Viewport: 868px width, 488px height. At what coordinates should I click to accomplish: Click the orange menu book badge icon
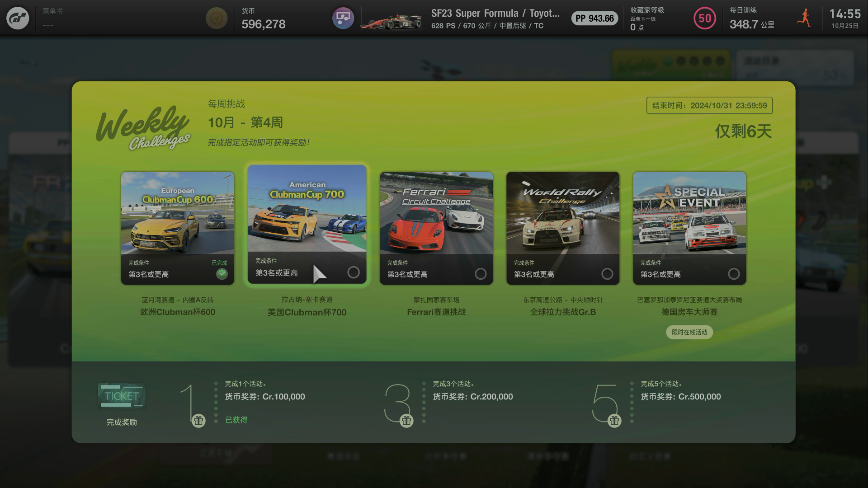point(217,19)
